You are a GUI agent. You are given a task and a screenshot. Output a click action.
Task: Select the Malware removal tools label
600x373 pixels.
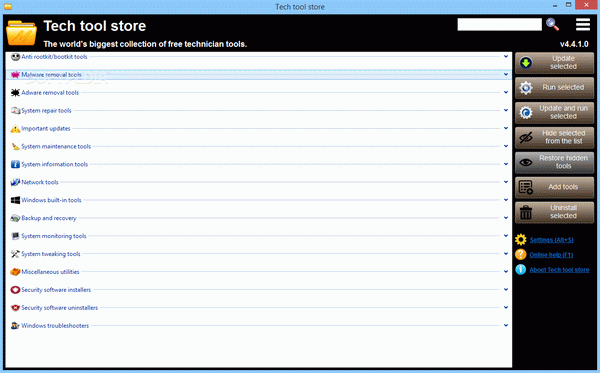pos(51,75)
